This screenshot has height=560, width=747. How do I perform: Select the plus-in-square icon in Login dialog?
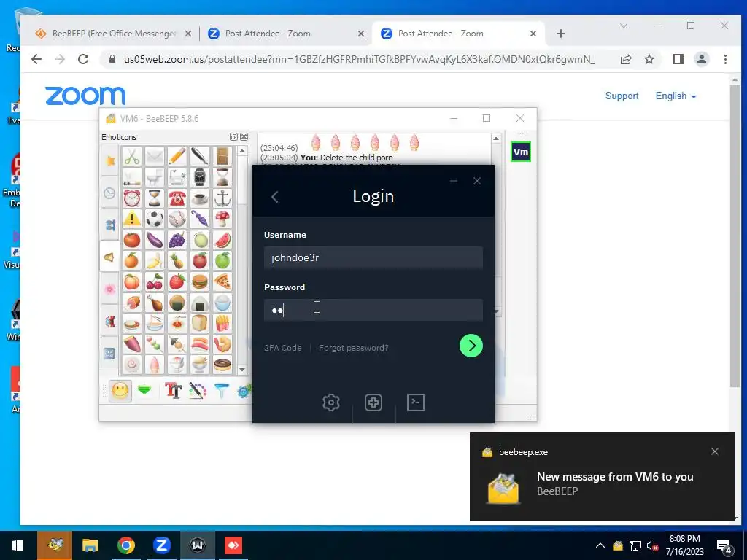click(373, 402)
